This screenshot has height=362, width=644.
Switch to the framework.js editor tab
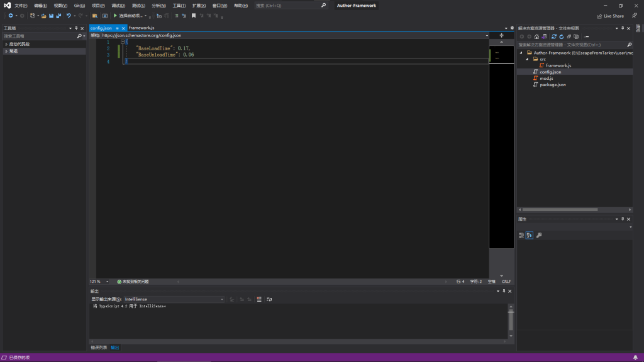[142, 28]
